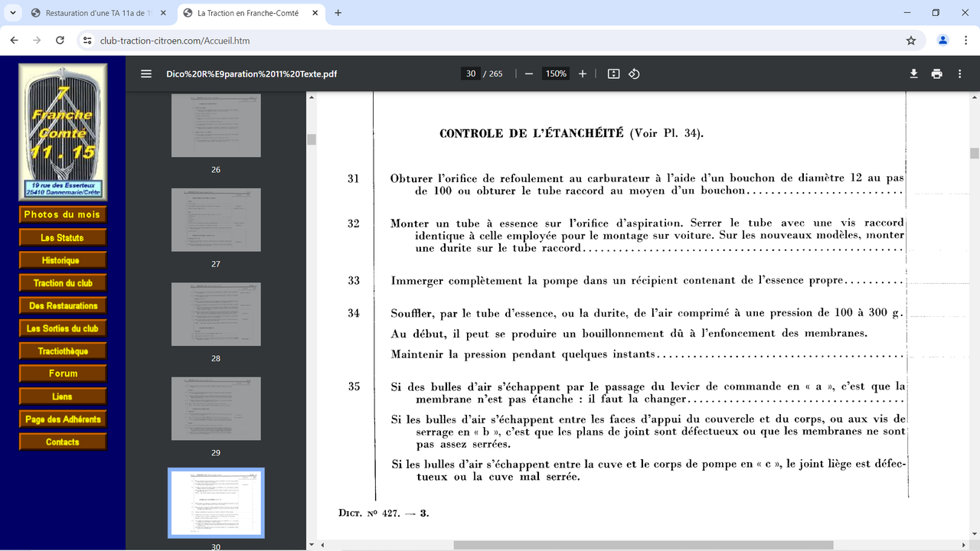The height and width of the screenshot is (551, 980).
Task: Open the PDF document outline menu
Action: [x=145, y=73]
